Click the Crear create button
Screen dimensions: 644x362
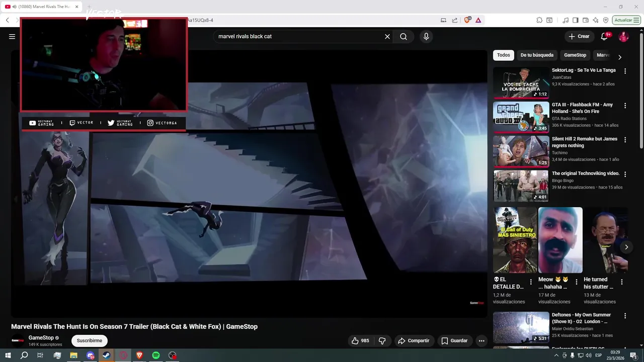point(579,36)
